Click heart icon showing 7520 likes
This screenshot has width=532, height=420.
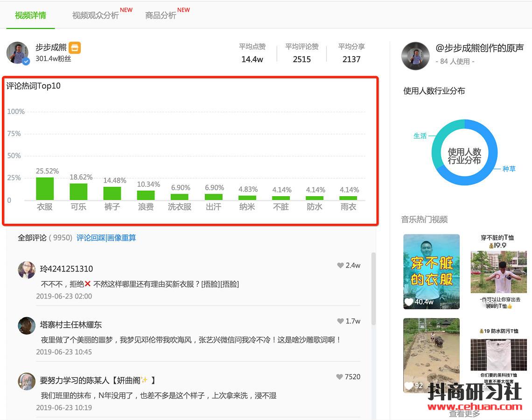tap(339, 377)
